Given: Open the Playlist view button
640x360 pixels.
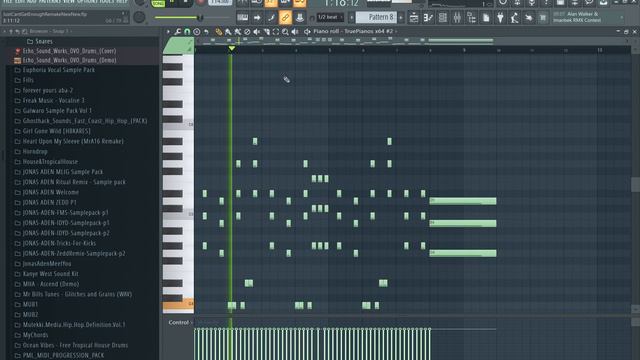Looking at the screenshot, I should [413, 18].
